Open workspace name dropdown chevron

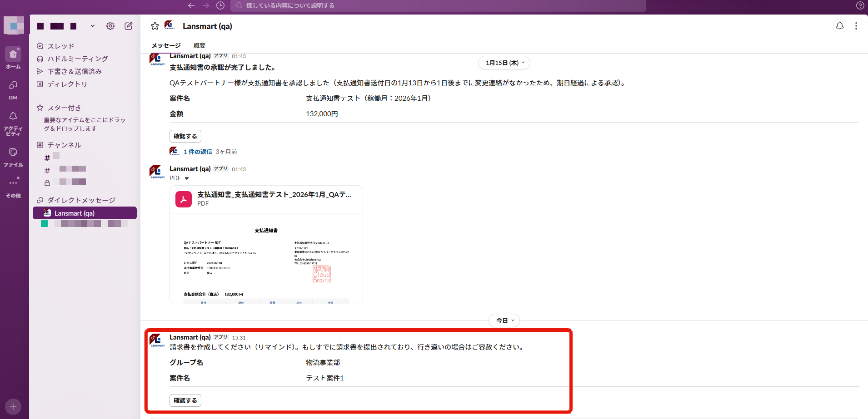pos(93,26)
